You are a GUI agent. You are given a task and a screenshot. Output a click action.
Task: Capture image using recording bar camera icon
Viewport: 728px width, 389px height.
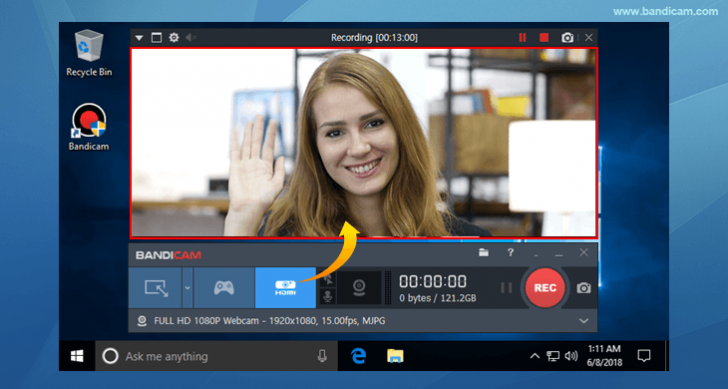point(567,38)
